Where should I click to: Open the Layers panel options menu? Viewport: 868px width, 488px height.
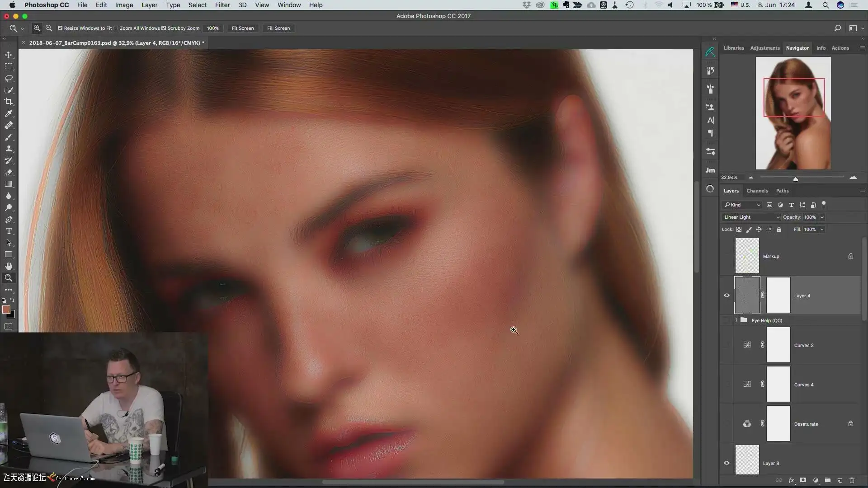862,191
